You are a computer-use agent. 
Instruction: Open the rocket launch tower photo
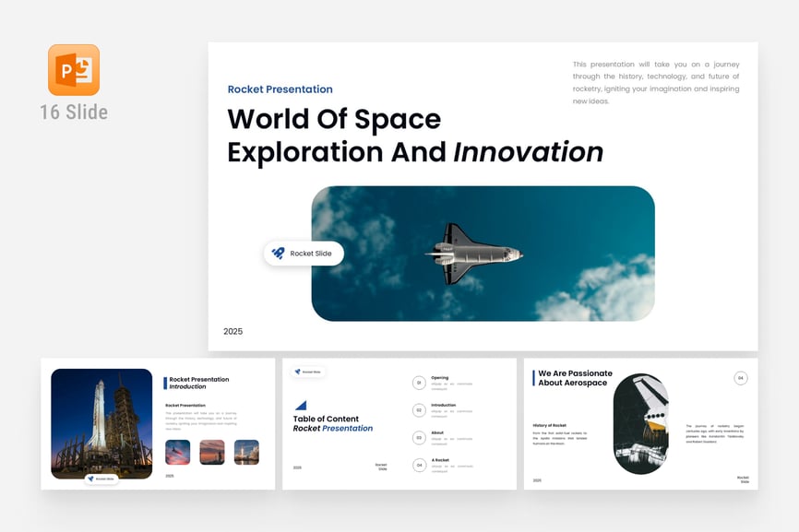tap(101, 420)
